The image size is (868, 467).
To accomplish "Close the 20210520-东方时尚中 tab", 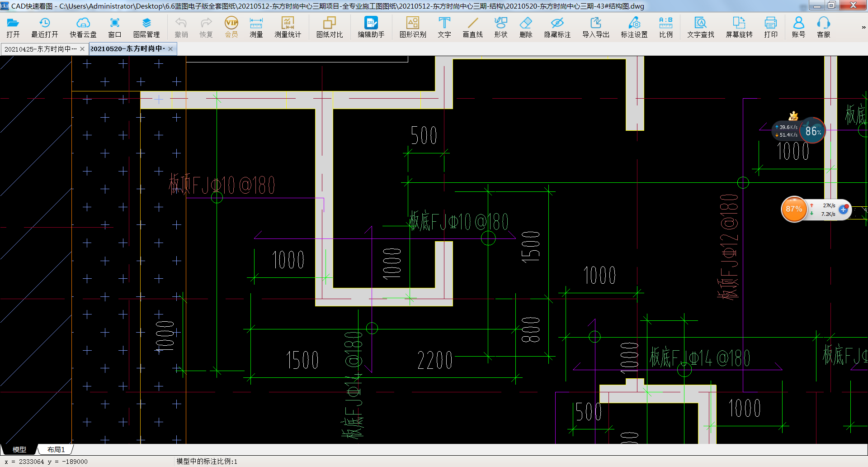I will click(170, 49).
